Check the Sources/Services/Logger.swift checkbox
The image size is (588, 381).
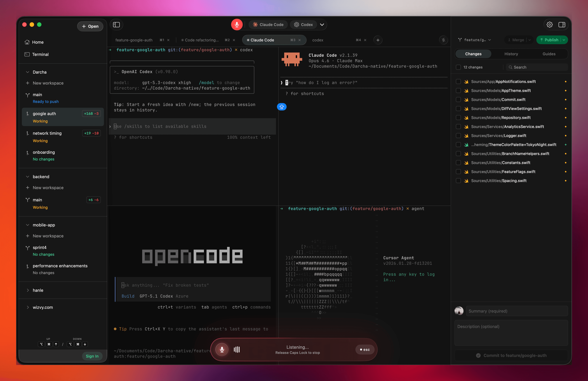pyautogui.click(x=458, y=135)
